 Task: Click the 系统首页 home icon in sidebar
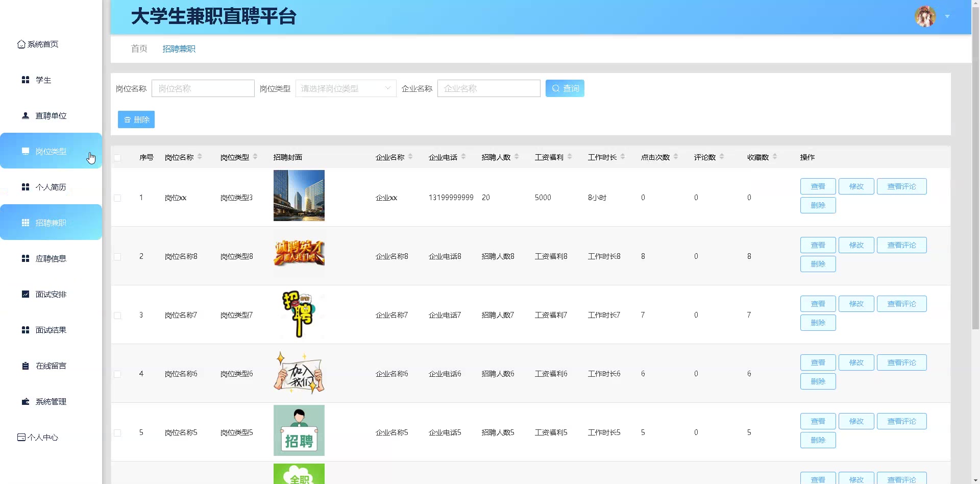21,44
